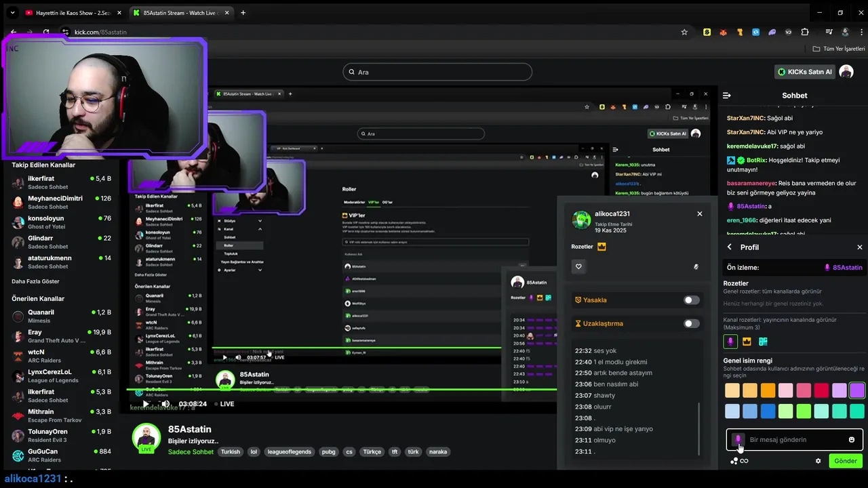Mute the stream with the volume icon
The width and height of the screenshot is (868, 488).
coord(165,404)
